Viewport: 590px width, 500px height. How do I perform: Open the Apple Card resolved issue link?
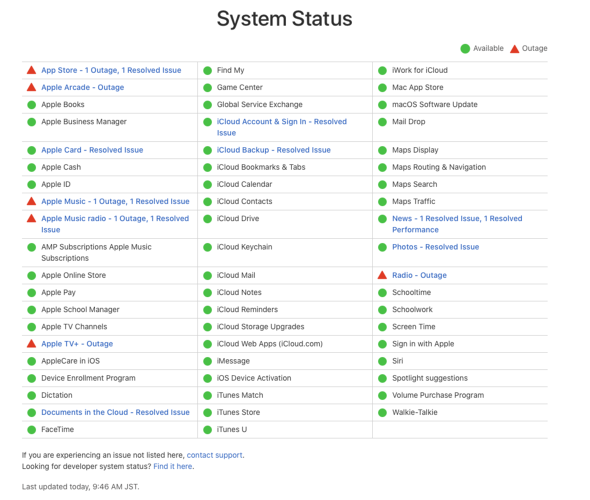coord(92,150)
